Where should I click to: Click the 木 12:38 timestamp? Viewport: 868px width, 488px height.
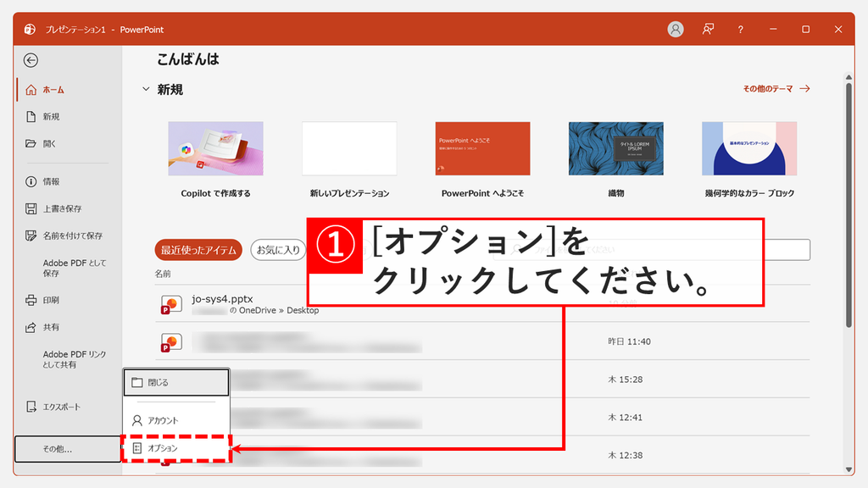coord(626,455)
